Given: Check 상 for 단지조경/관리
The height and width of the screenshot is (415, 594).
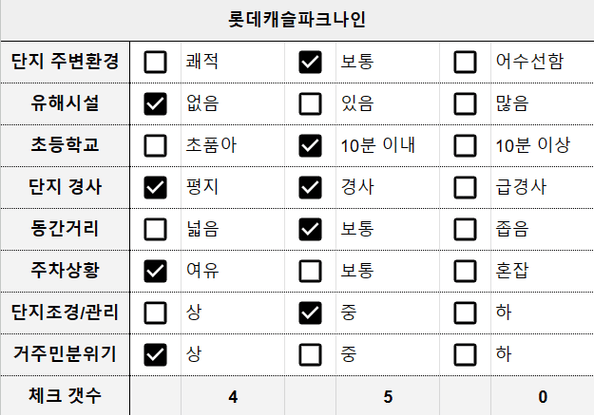Looking at the screenshot, I should tap(155, 313).
